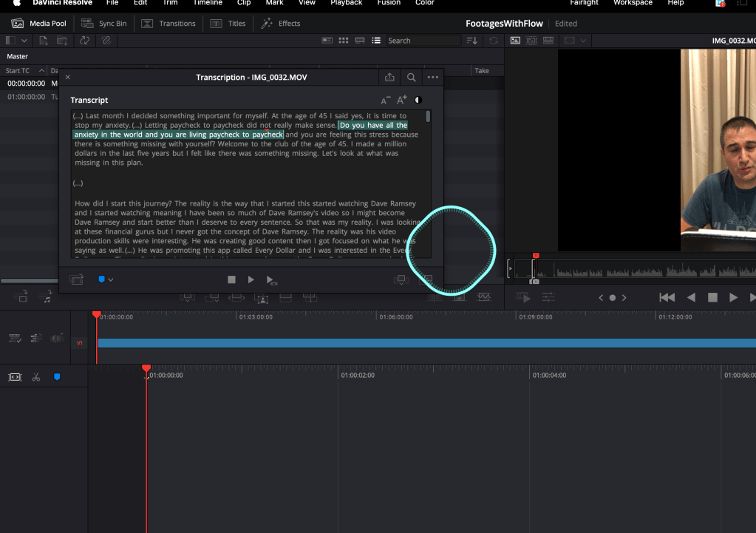Screen dimensions: 756x533
Task: Play the transcript
Action: 251,279
